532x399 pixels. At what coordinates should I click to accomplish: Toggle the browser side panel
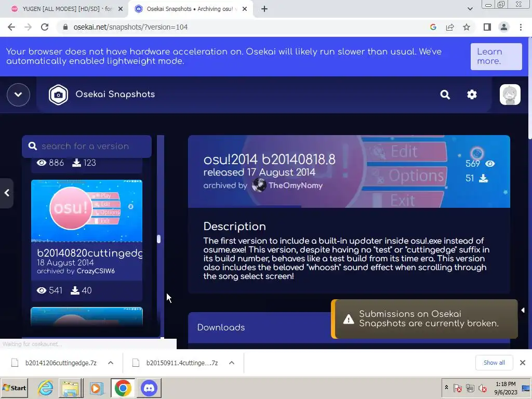tap(487, 27)
